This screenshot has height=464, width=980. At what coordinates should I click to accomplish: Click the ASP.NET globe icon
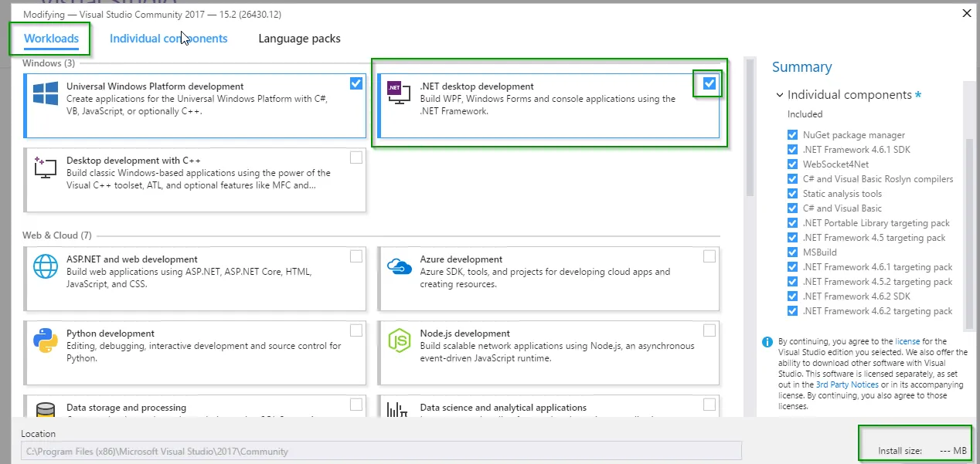[46, 266]
